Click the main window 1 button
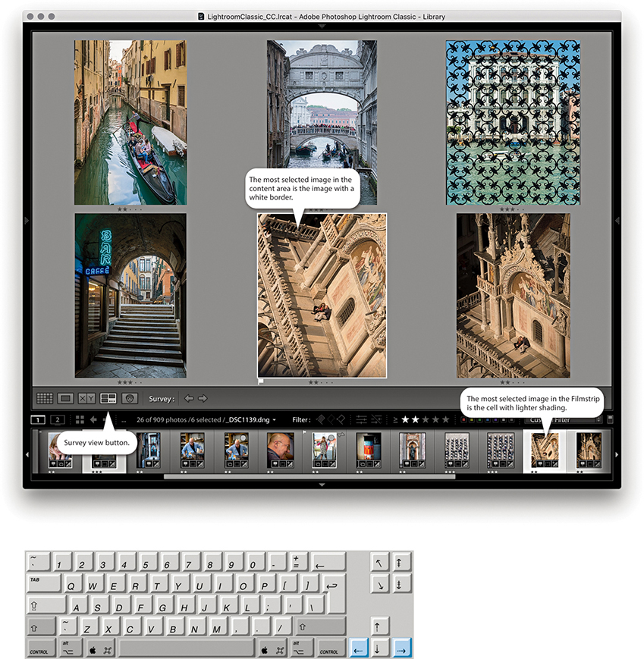 coord(38,419)
